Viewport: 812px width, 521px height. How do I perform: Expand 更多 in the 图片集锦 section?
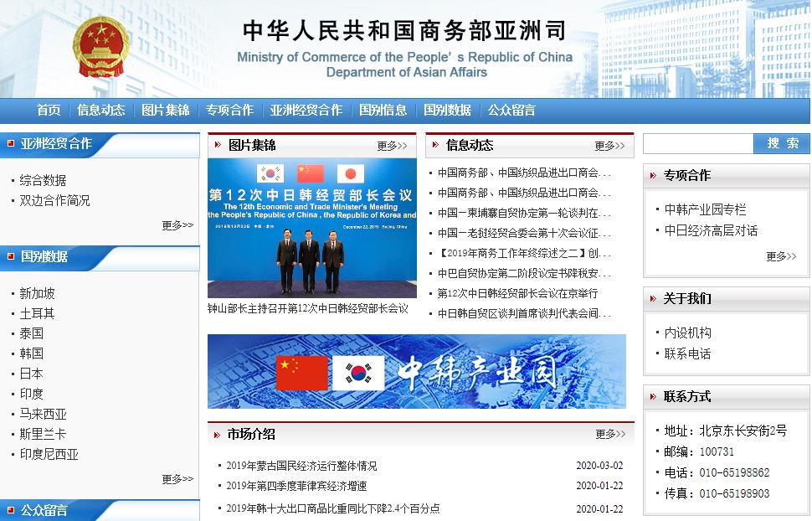[x=392, y=146]
